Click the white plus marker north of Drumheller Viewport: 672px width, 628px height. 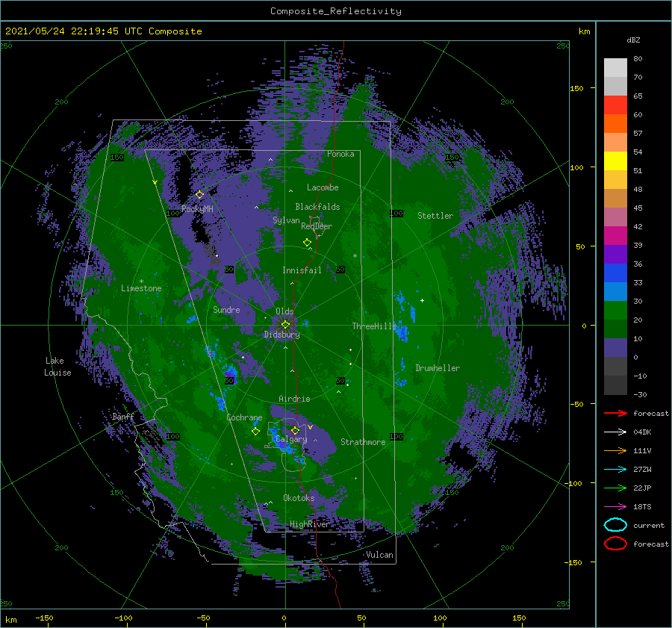[x=422, y=300]
